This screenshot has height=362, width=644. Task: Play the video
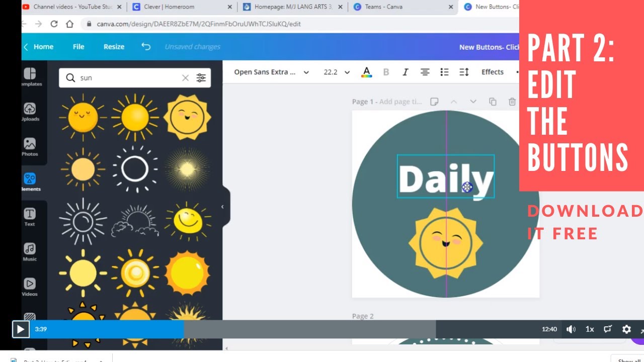[21, 329]
